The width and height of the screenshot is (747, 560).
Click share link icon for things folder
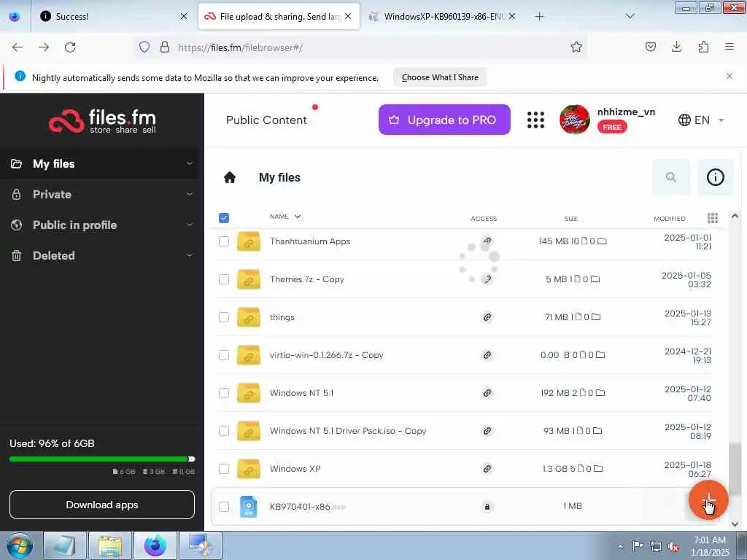tap(487, 317)
